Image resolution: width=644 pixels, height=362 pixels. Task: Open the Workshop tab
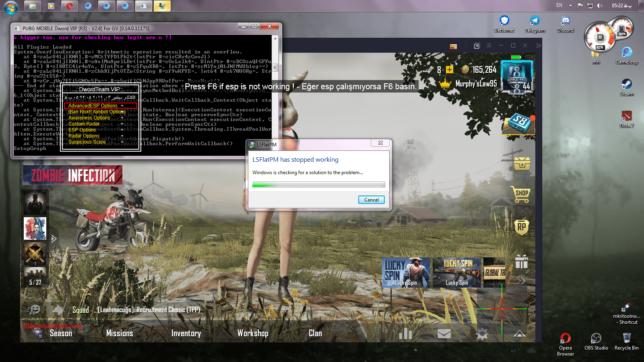click(x=253, y=333)
